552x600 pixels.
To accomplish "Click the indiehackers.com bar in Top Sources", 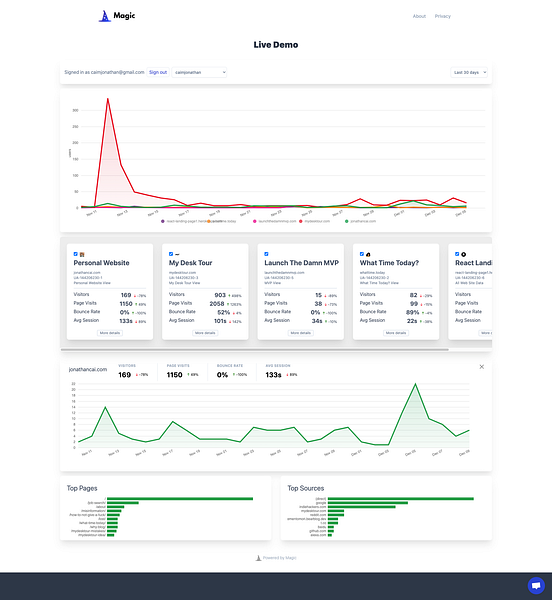I will coord(361,507).
